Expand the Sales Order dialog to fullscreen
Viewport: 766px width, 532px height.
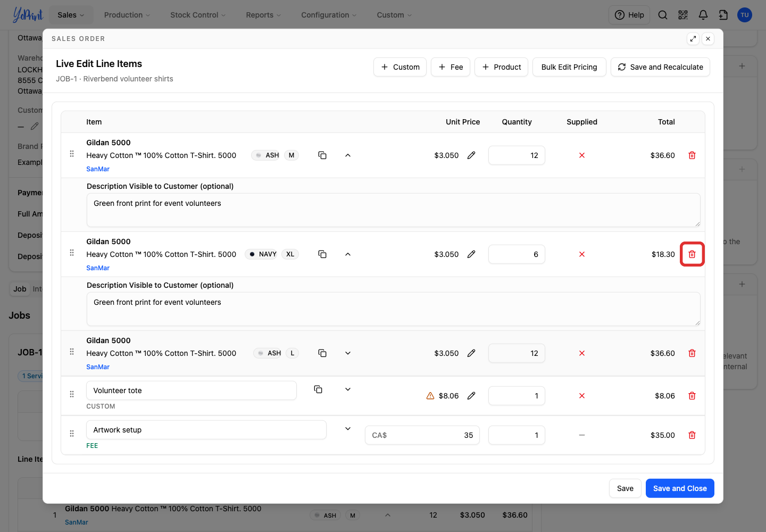[693, 39]
